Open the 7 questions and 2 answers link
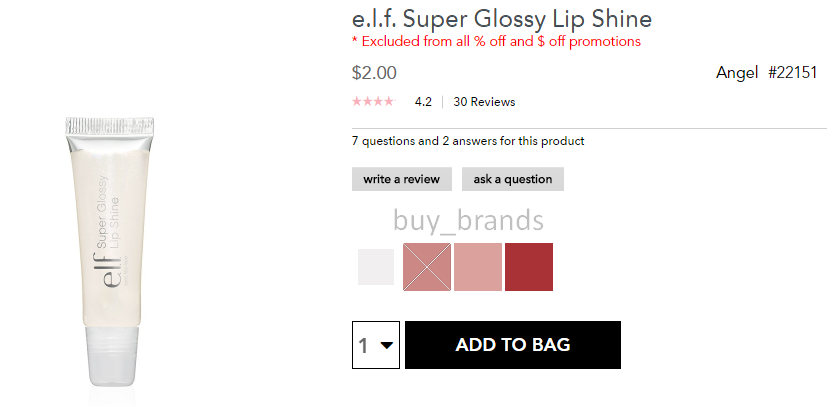Image resolution: width=836 pixels, height=407 pixels. point(468,141)
